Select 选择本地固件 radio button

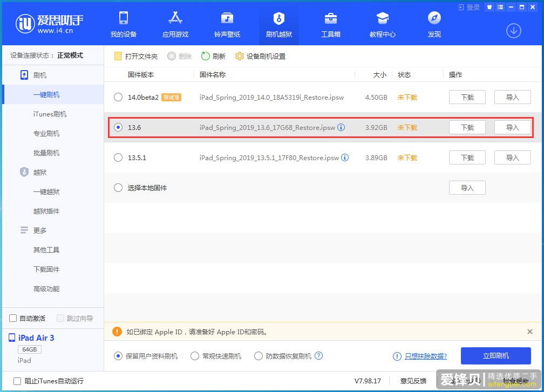pos(118,188)
